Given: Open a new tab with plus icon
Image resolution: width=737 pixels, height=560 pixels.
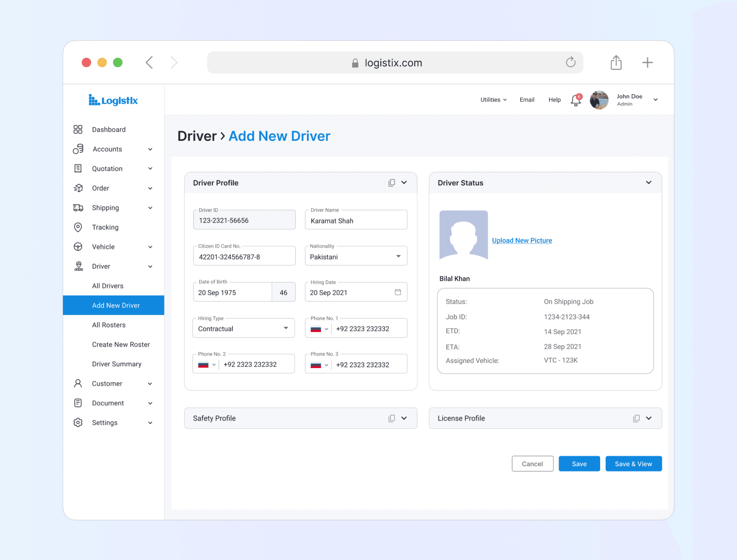Looking at the screenshot, I should click(647, 63).
